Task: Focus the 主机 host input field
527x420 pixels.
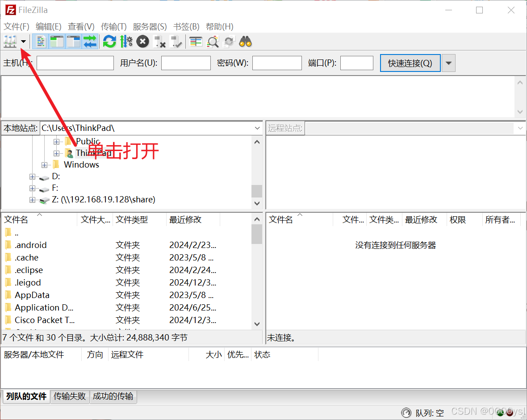Action: point(75,63)
